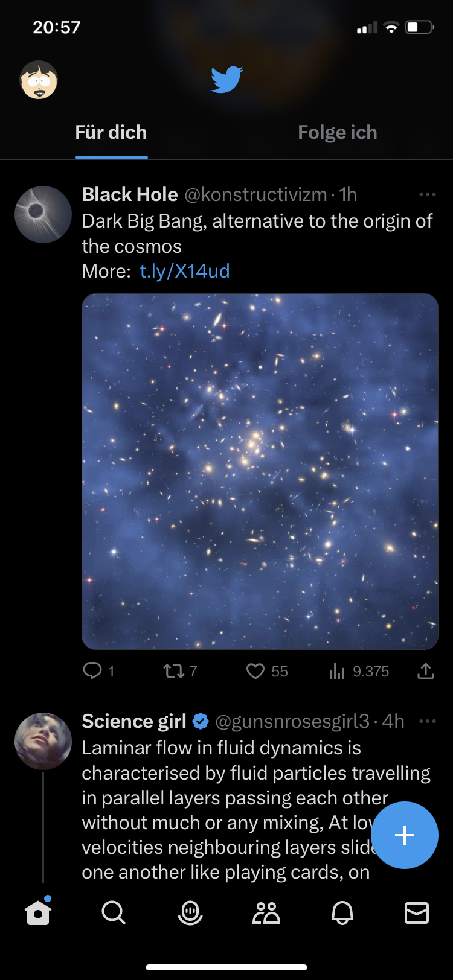Switch to the Folge ich tab
Image resolution: width=453 pixels, height=980 pixels.
[x=337, y=133]
